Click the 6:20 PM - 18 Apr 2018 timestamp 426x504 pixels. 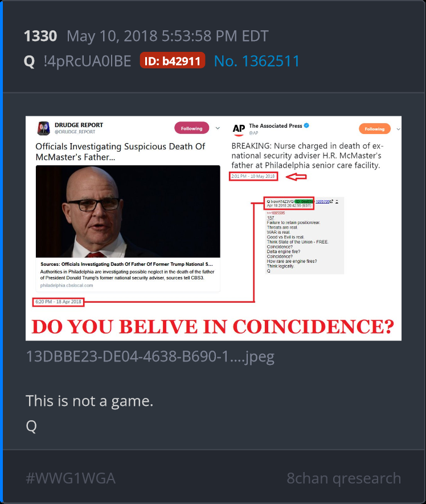[x=58, y=302]
